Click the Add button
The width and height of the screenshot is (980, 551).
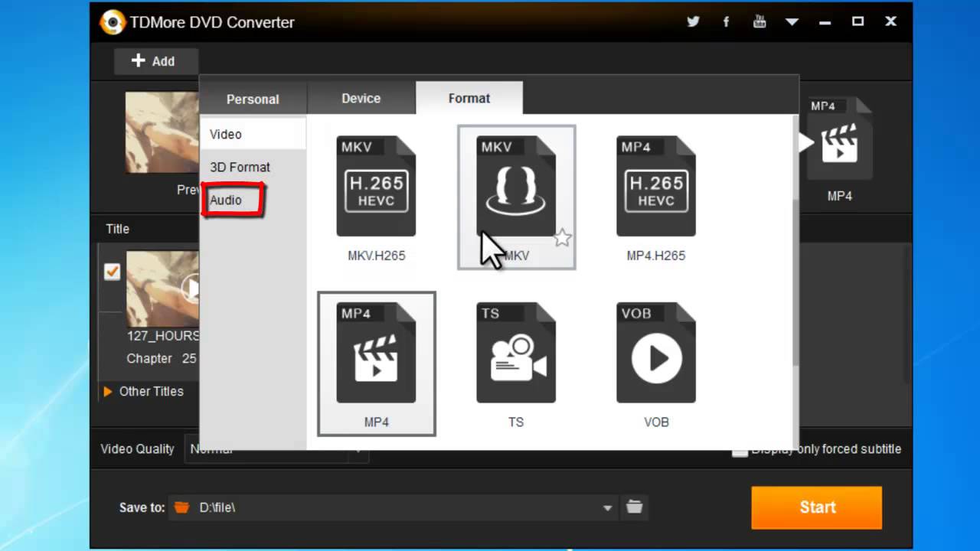click(155, 61)
